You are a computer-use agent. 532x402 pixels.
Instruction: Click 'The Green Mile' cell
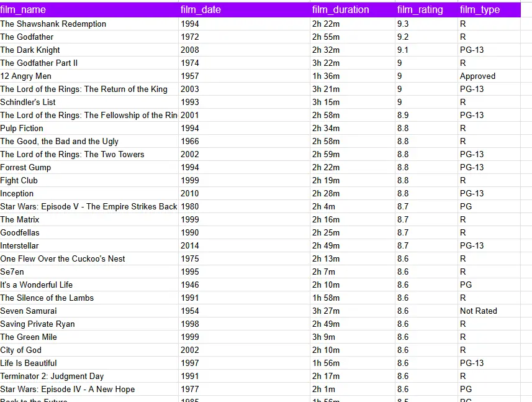point(89,337)
